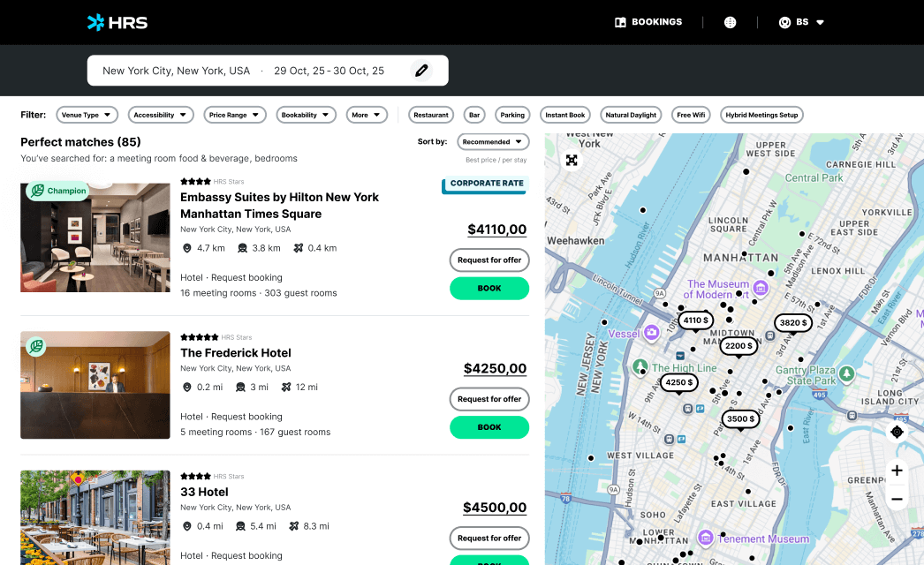Viewport: 924px width, 565px height.
Task: Click Frederick Hotel price $4250,00
Action: pos(495,369)
